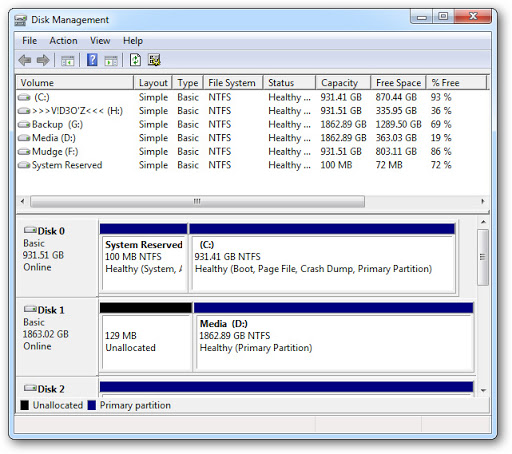Viewport: 512px width, 454px height.
Task: Open the View menu
Action: click(x=100, y=41)
